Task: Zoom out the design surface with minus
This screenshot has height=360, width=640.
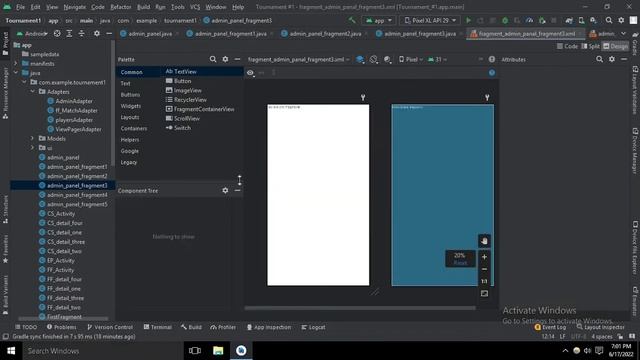Action: click(484, 269)
